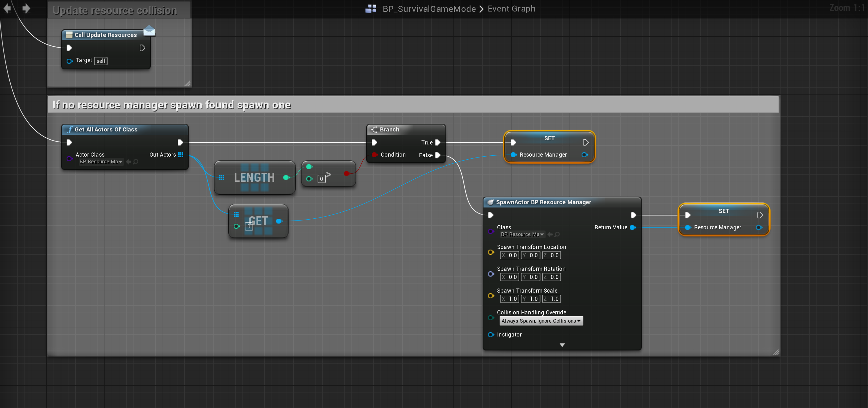This screenshot has width=868, height=408.
Task: Expand SpawnActor node advanced pins arrow
Action: [x=562, y=345]
